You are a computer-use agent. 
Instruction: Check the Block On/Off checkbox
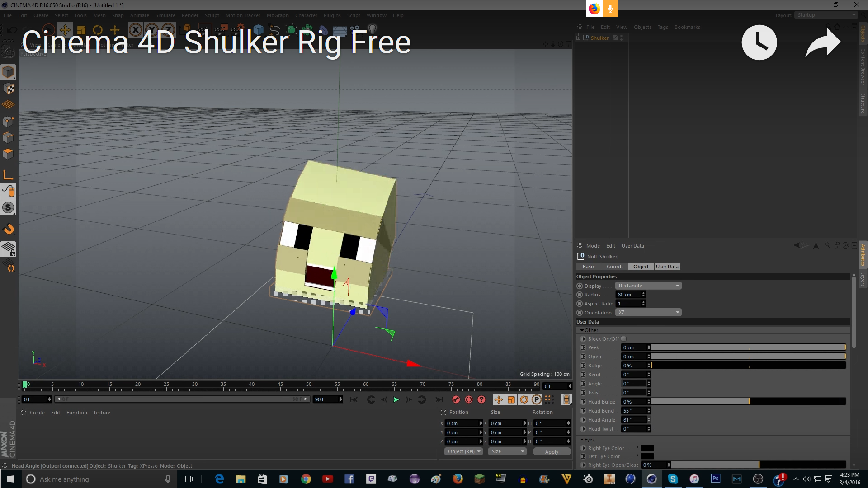[624, 339]
